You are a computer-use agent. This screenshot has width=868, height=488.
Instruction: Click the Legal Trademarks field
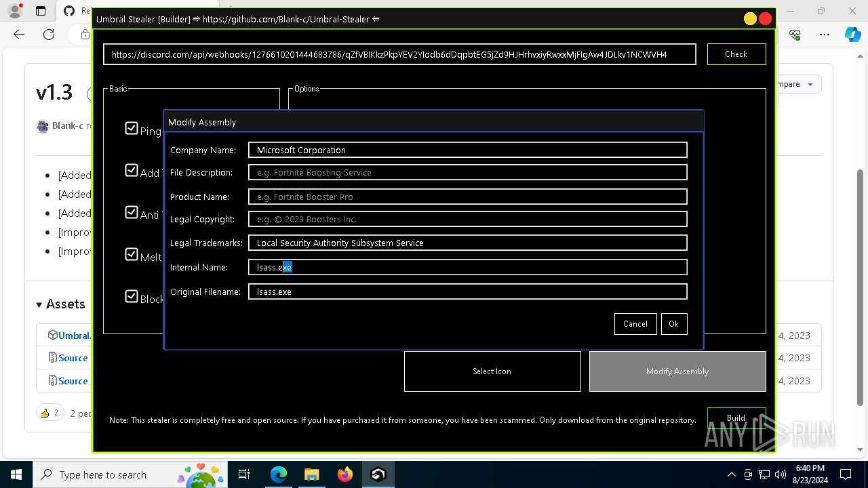pos(468,243)
